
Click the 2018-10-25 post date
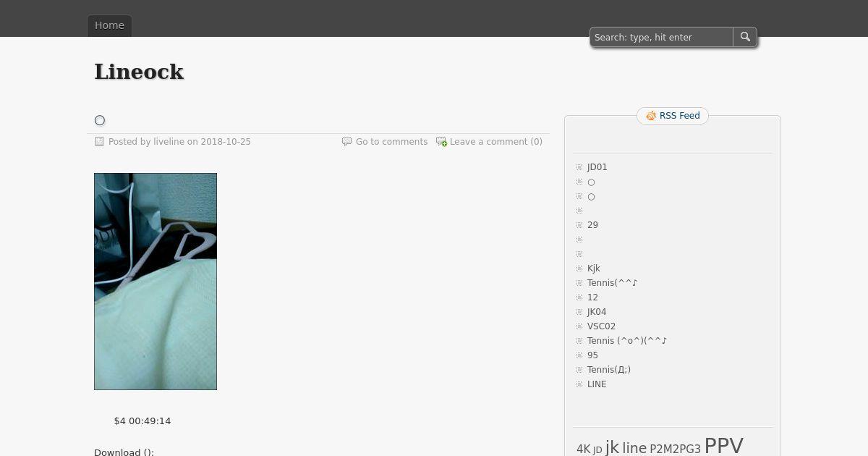coord(226,142)
